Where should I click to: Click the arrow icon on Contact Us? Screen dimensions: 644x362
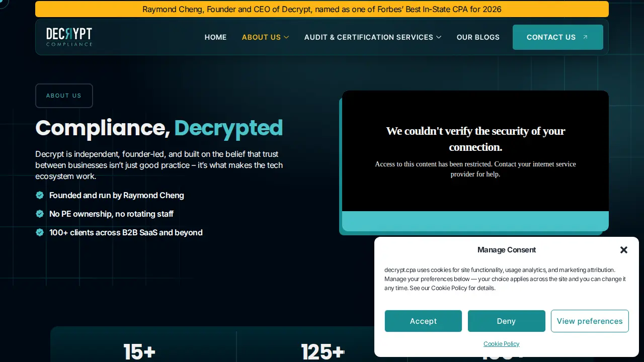[585, 37]
